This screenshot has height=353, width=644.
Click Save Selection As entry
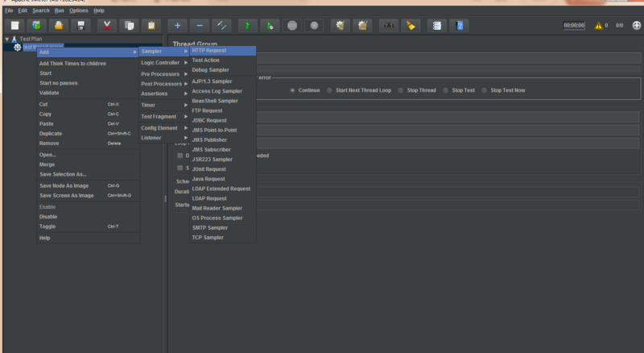[x=88, y=174]
